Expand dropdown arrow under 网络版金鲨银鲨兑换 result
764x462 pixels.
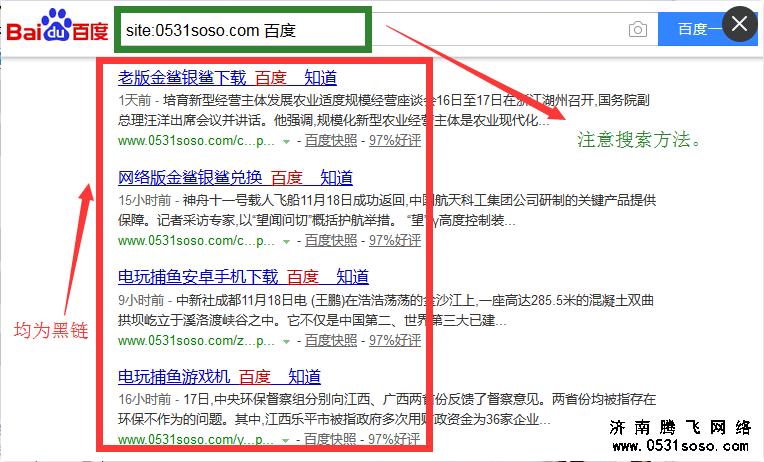[286, 242]
